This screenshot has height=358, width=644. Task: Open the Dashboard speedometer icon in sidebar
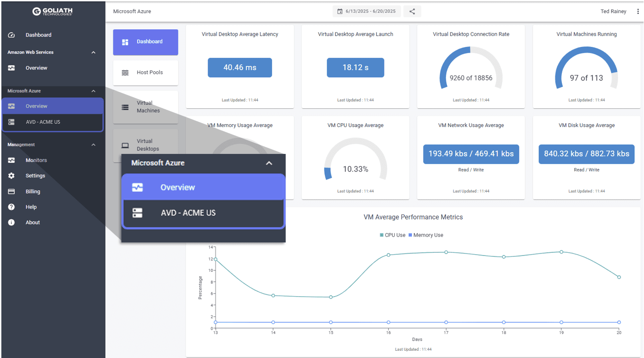[x=12, y=35]
